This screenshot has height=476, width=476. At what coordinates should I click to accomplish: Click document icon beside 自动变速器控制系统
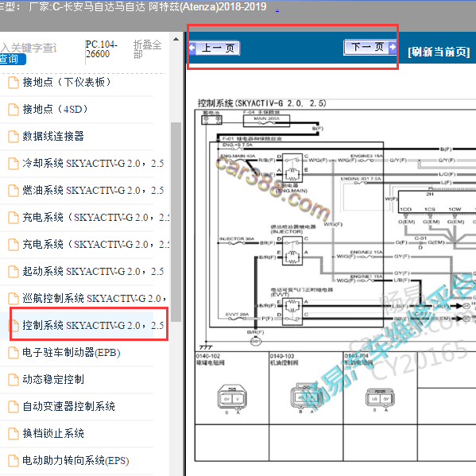click(13, 407)
